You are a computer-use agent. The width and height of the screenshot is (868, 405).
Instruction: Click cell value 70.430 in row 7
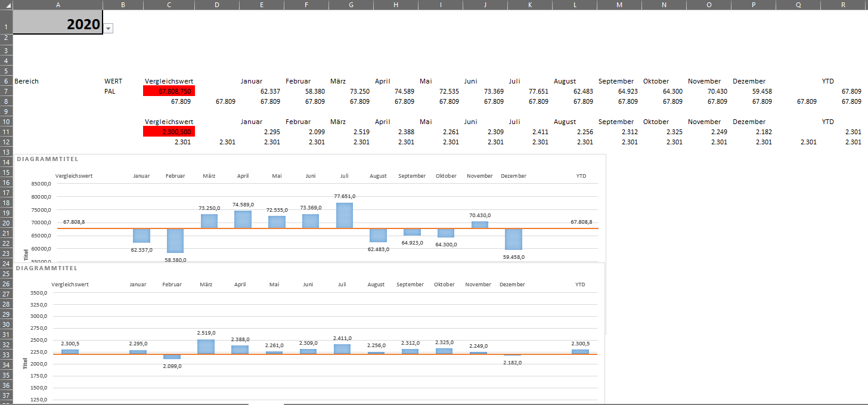point(717,91)
